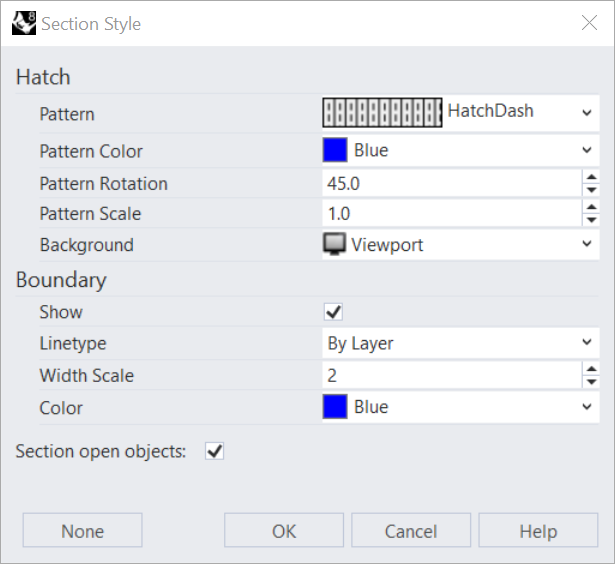Decrease Width Scale with down arrow
The width and height of the screenshot is (615, 564).
pyautogui.click(x=591, y=382)
